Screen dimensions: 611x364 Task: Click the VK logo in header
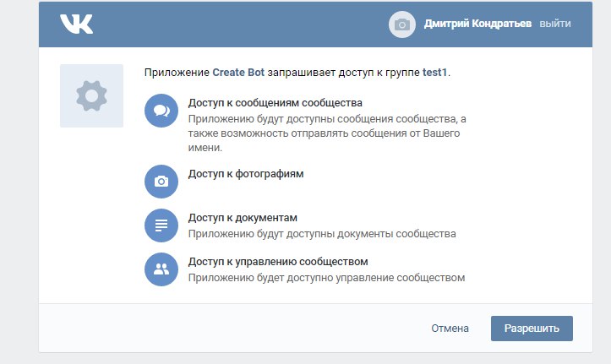point(76,24)
